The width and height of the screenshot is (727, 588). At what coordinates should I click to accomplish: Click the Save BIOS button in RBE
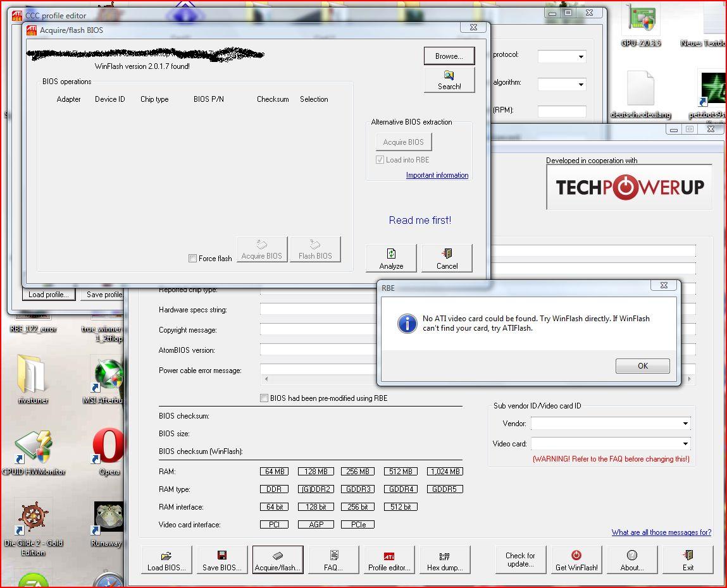[x=222, y=560]
